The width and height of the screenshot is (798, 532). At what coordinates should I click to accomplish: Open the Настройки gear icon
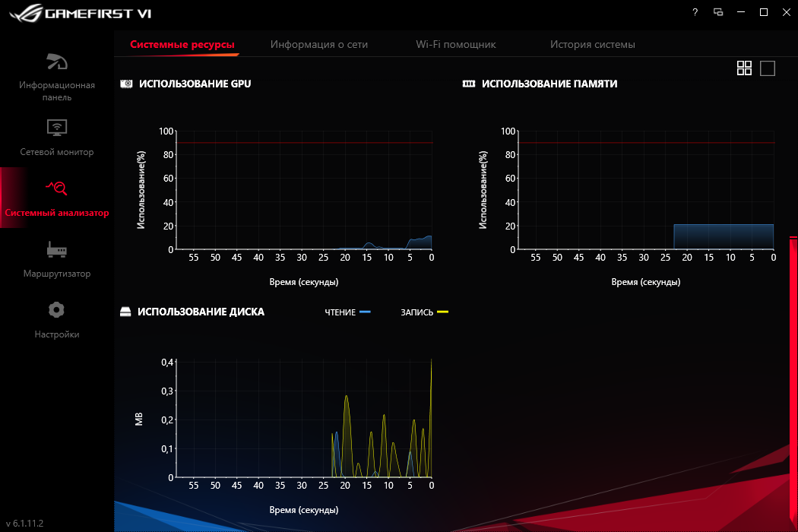coord(56,310)
